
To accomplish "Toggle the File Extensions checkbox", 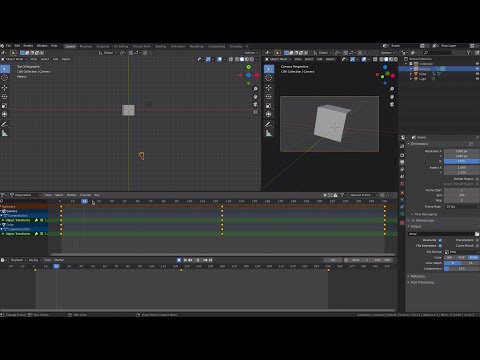I will 440,246.
